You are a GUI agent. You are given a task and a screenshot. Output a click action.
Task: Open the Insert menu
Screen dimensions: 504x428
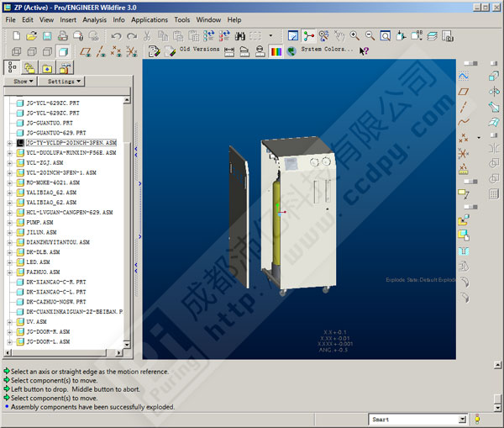68,20
